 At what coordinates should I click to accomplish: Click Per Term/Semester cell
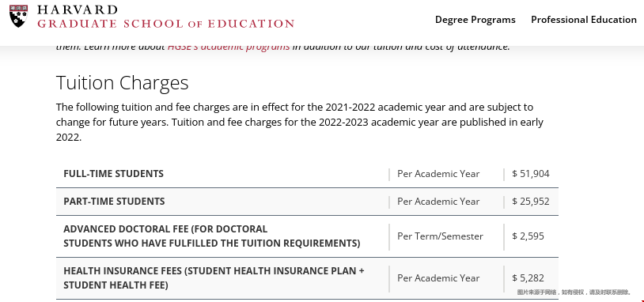tap(440, 236)
